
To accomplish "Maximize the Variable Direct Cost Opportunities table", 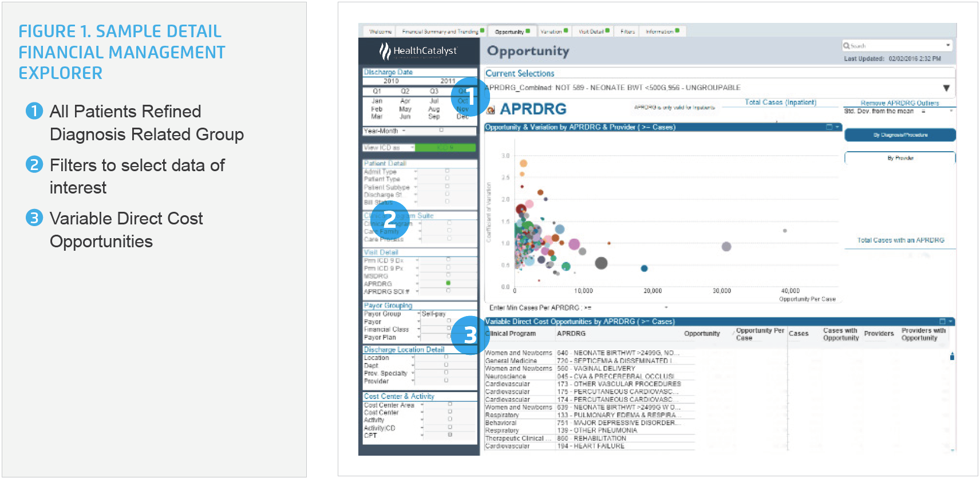I will (943, 321).
